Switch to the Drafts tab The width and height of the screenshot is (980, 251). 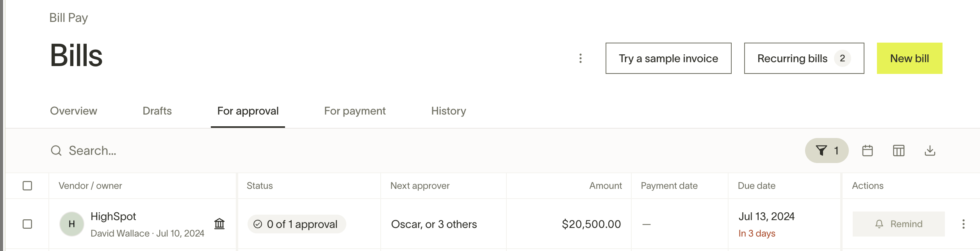tap(157, 111)
